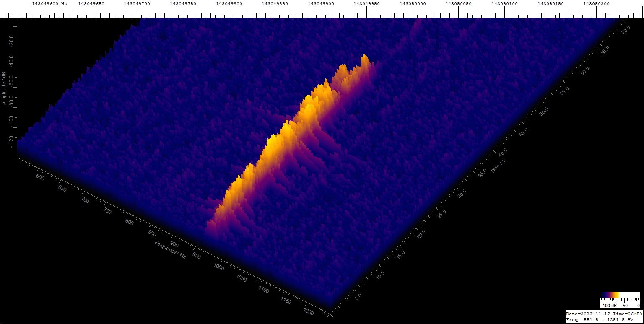
Task: Click the "5.0" time axis tick label
Action: 358,297
